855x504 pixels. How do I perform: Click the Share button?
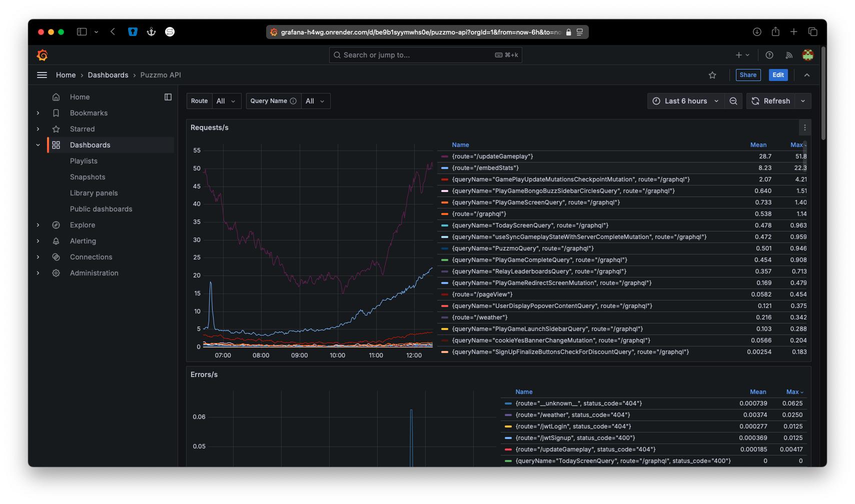[x=748, y=75]
